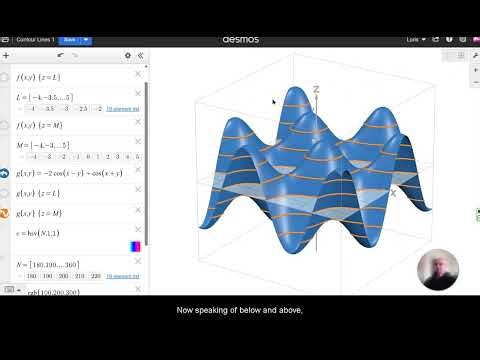Screen dimensions: 480x360
Task: Delete the f(x,y) {z=L} expression
Action: (138, 74)
